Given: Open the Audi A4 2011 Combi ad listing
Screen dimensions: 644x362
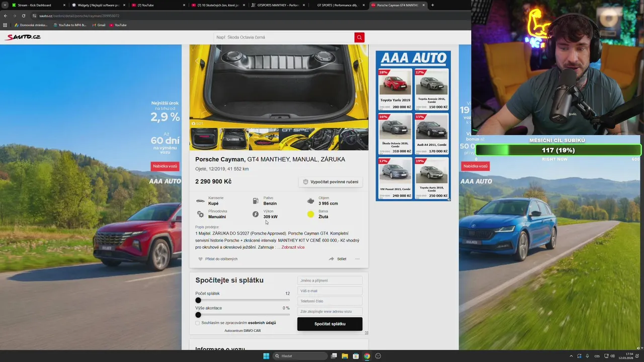Looking at the screenshot, I should coord(431,134).
